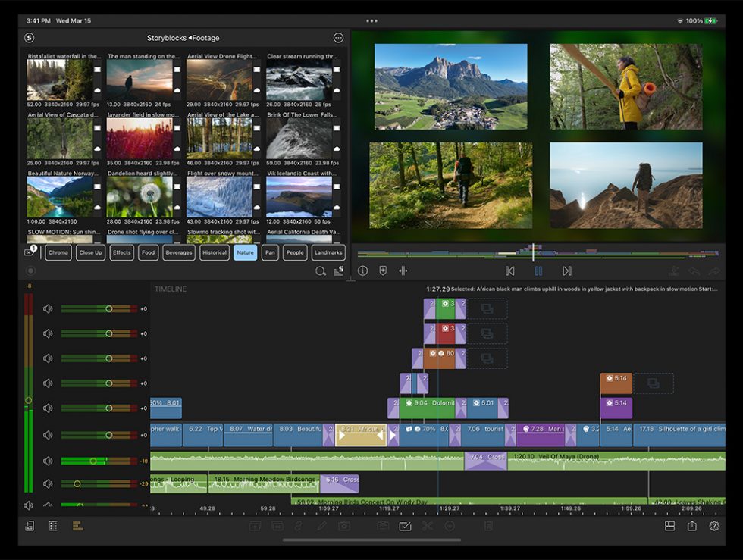743x560 pixels.
Task: Open the project settings gear
Action: [713, 525]
